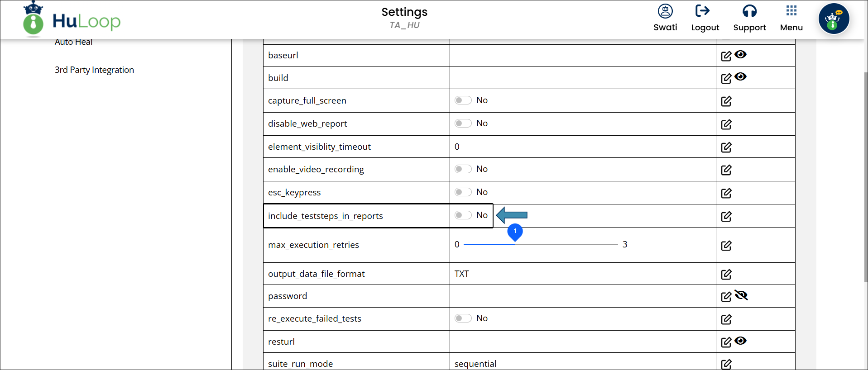The width and height of the screenshot is (868, 370).
Task: Open the Menu grid icon
Action: [791, 10]
